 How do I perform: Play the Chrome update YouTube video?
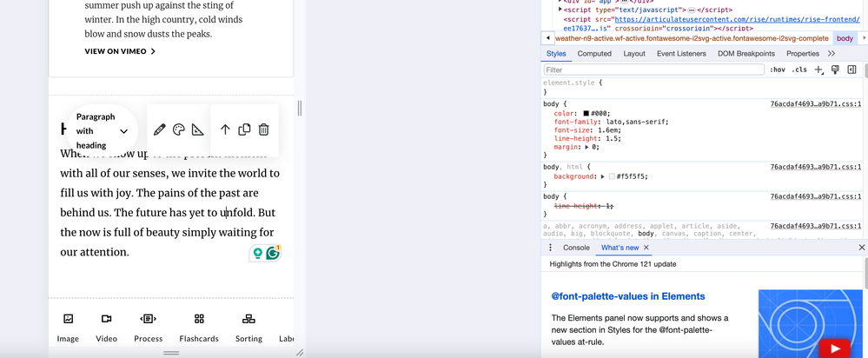point(834,348)
